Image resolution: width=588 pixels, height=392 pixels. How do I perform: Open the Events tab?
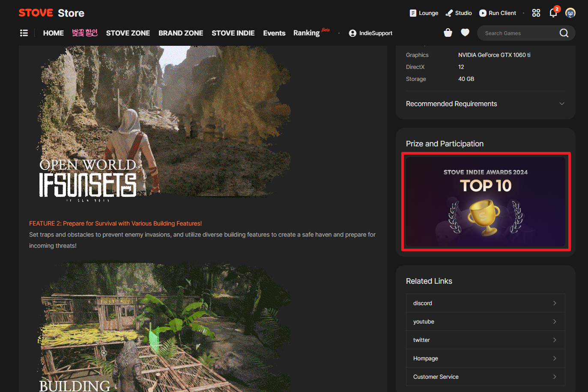pyautogui.click(x=274, y=33)
